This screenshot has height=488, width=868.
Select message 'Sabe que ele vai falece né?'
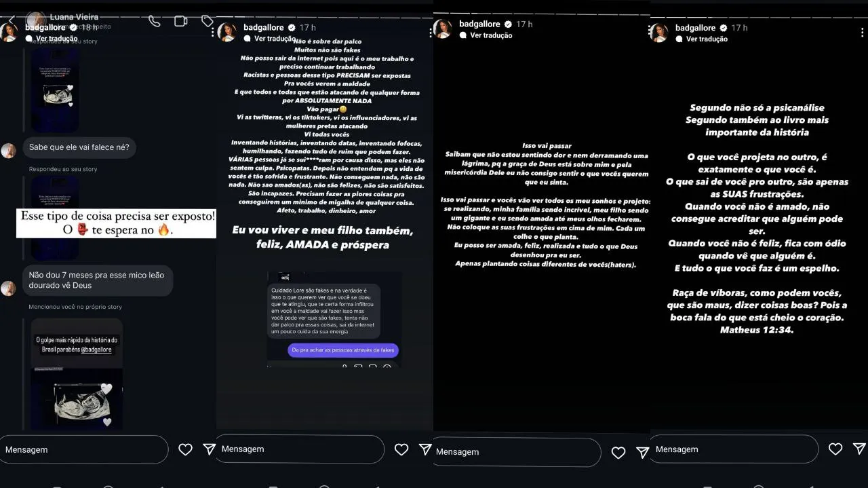[x=79, y=147]
